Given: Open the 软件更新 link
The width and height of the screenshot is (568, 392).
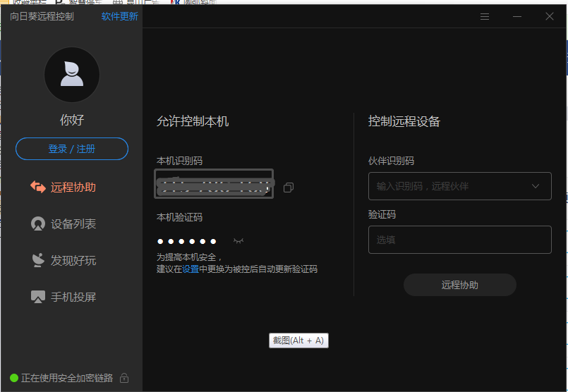Looking at the screenshot, I should pos(119,16).
